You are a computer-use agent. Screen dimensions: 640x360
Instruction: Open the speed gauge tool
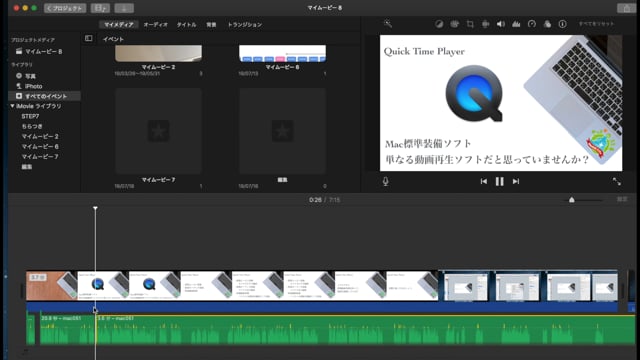(532, 24)
